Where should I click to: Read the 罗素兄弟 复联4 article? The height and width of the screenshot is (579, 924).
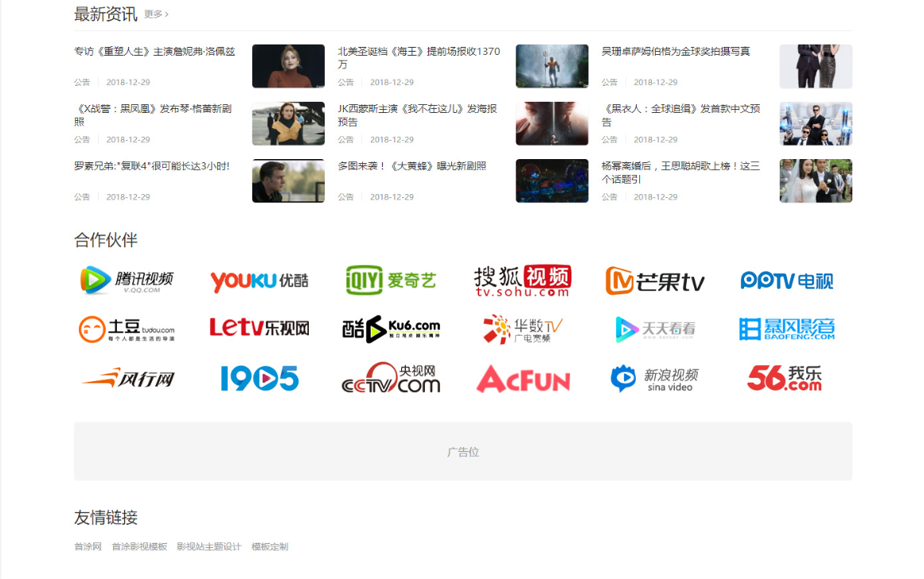152,166
